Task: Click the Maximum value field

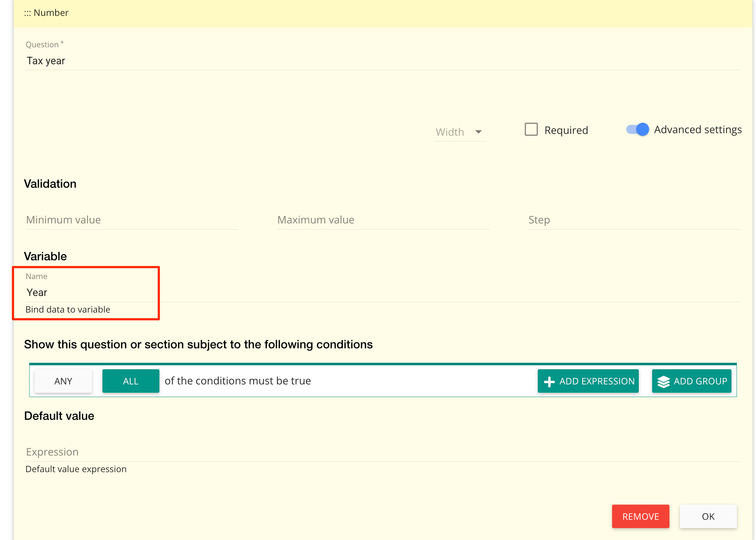Action: tap(382, 219)
